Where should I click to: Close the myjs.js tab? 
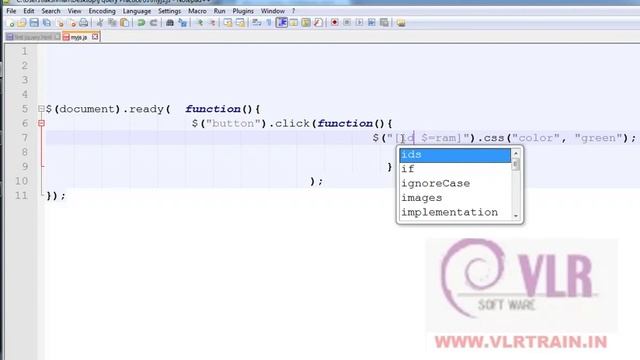point(95,37)
